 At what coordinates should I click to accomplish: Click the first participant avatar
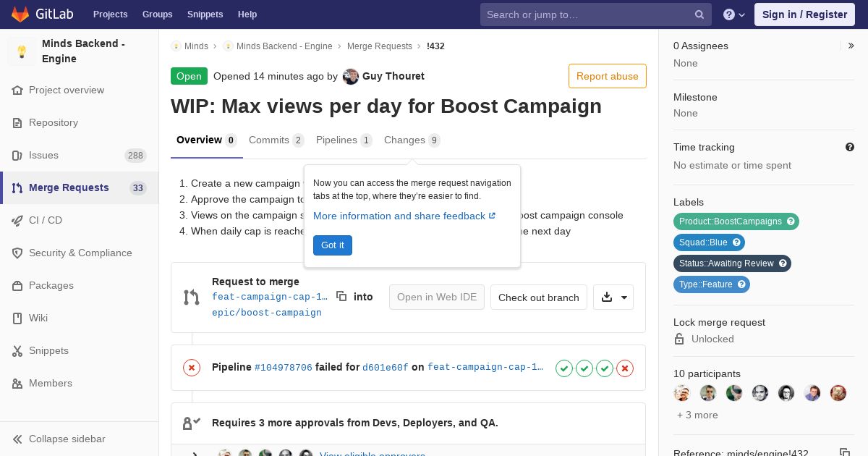(682, 393)
